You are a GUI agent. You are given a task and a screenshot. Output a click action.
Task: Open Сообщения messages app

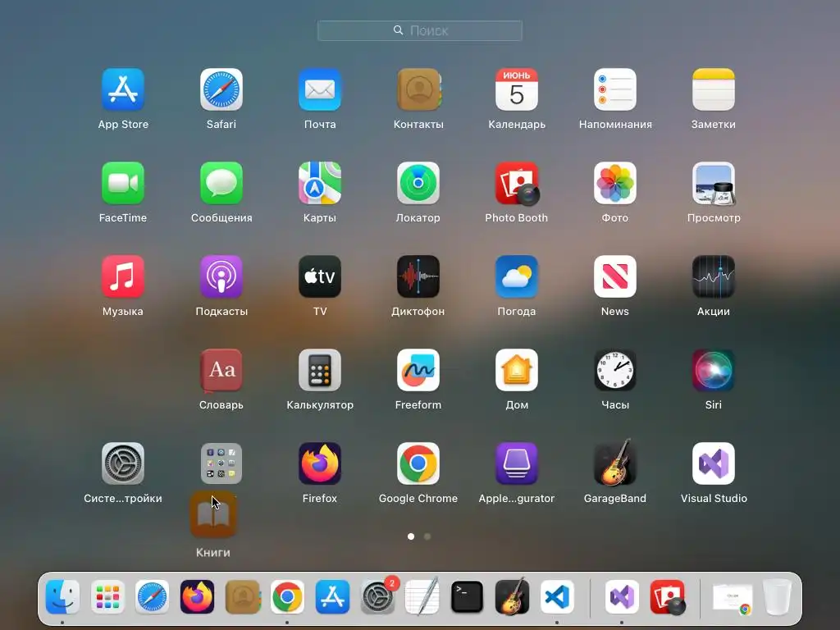click(x=221, y=183)
